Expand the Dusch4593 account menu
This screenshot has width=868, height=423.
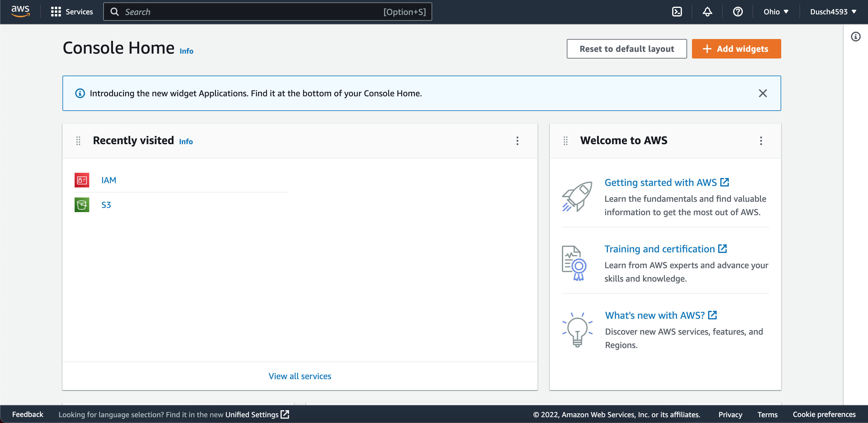point(833,12)
